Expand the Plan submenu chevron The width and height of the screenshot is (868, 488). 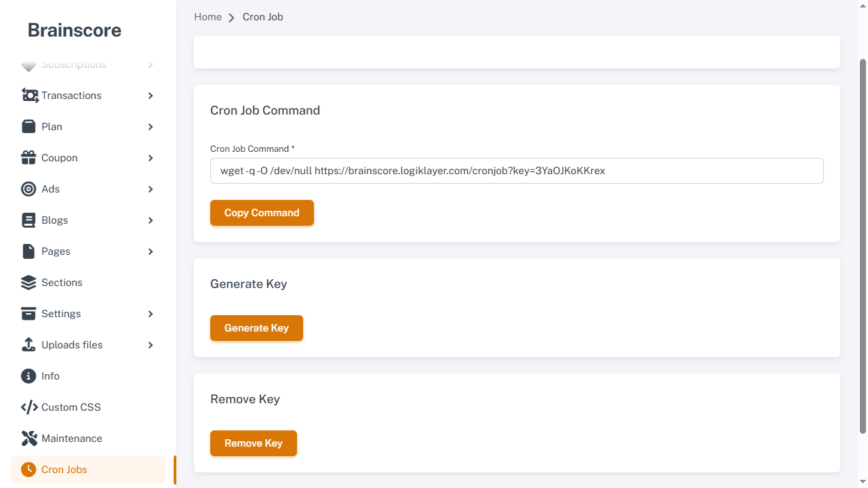(x=151, y=127)
